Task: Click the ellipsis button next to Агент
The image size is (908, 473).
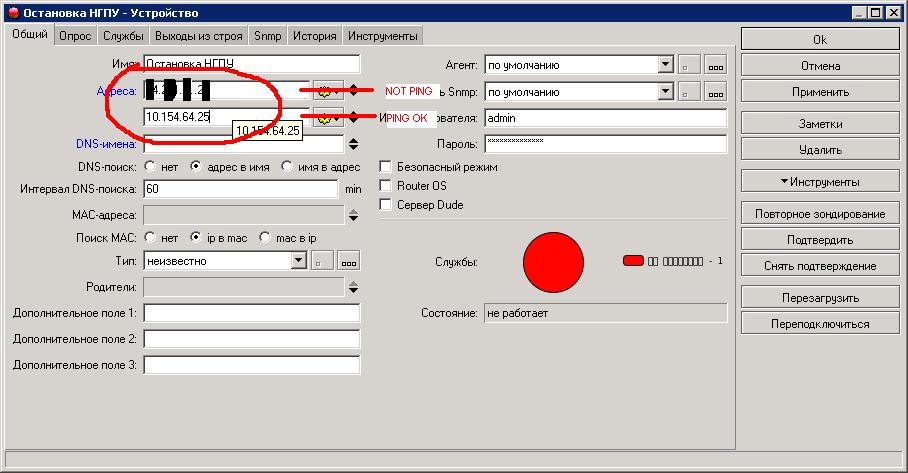Action: [716, 65]
